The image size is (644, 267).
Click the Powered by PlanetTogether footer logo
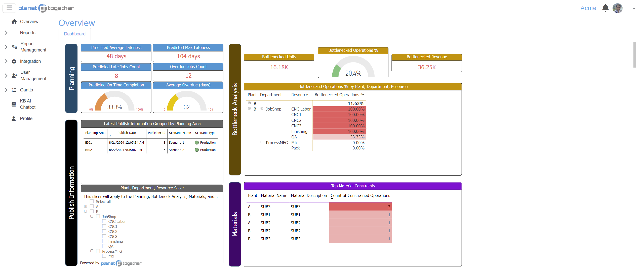121,263
